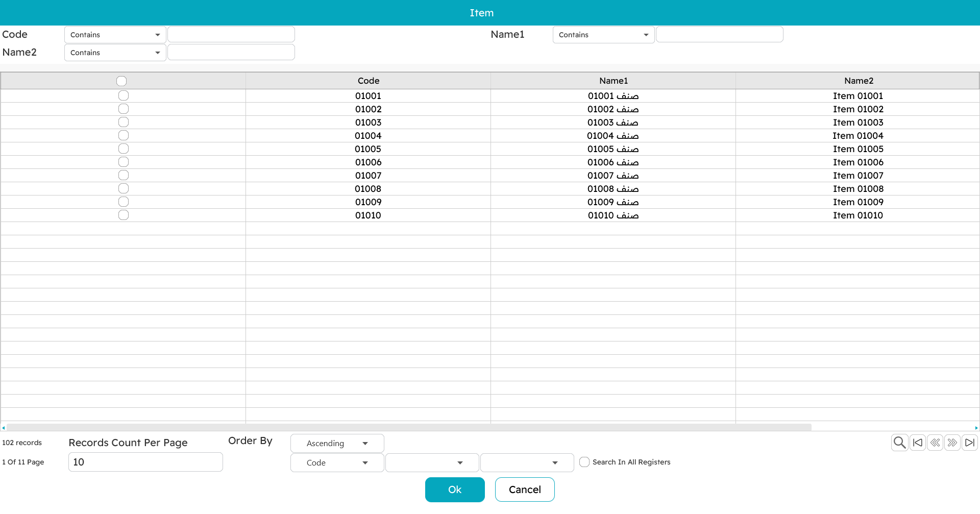
Task: Check the row for item 01005
Action: (124, 149)
